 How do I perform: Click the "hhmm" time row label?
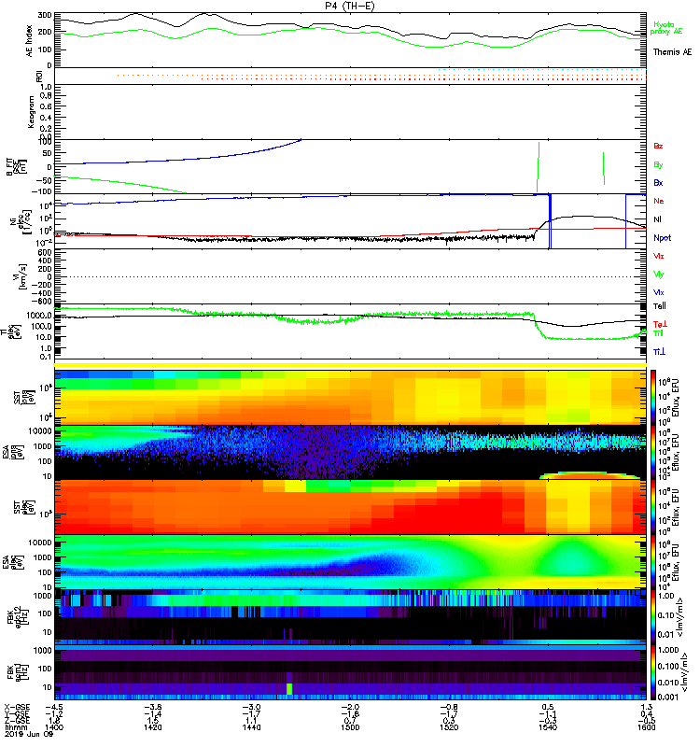click(x=15, y=727)
